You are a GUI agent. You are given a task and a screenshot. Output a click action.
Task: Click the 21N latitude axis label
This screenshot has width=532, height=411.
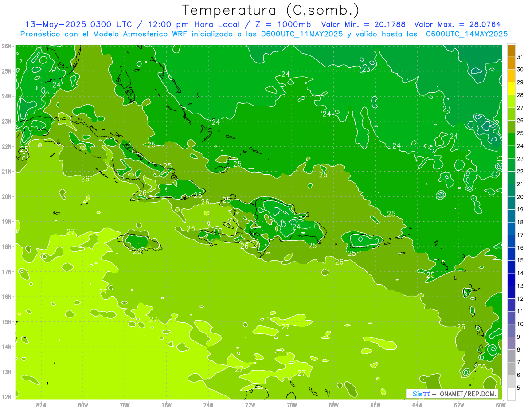[x=6, y=171]
